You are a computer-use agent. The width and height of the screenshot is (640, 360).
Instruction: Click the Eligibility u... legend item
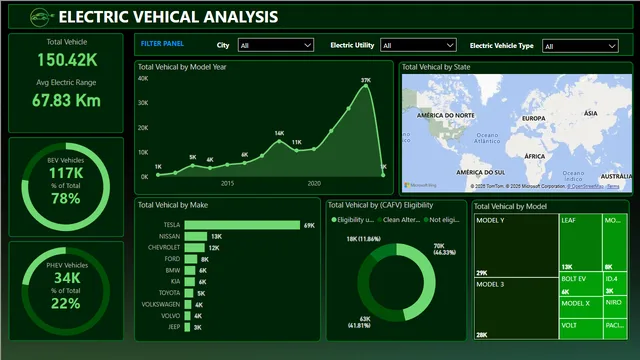[x=353, y=220]
